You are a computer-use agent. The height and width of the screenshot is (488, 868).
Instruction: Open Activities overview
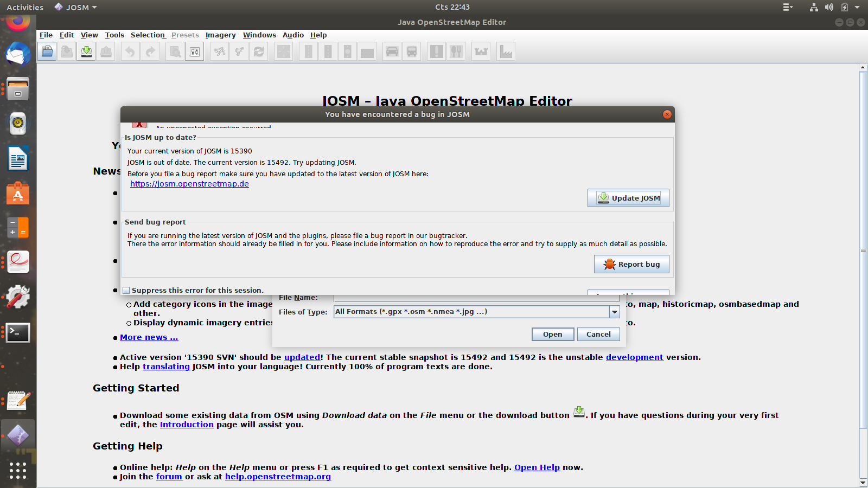pyautogui.click(x=25, y=7)
